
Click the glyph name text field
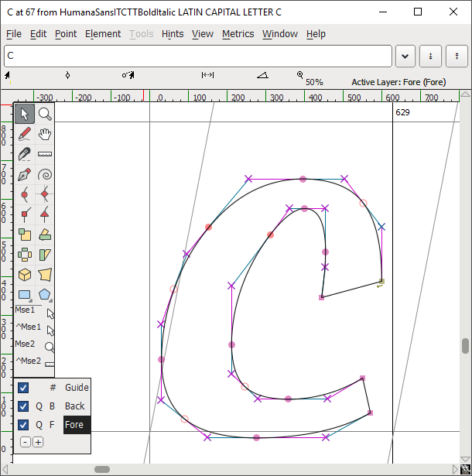(198, 57)
